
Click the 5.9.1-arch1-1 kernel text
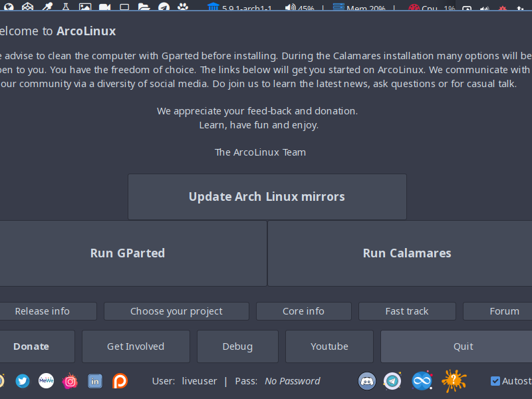click(247, 8)
